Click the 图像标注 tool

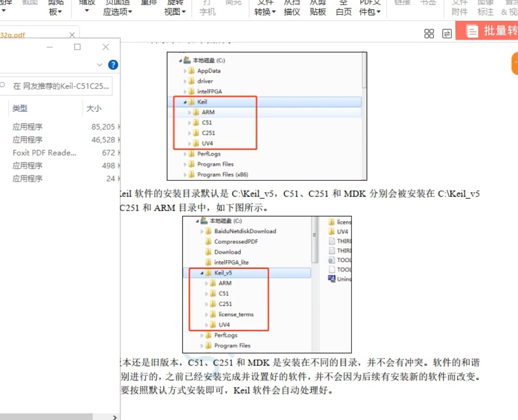pyautogui.click(x=485, y=8)
